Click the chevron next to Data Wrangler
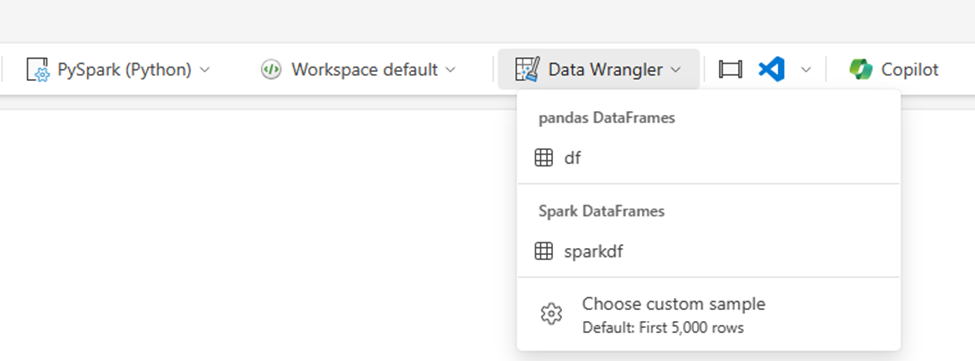This screenshot has width=975, height=361. coord(677,70)
